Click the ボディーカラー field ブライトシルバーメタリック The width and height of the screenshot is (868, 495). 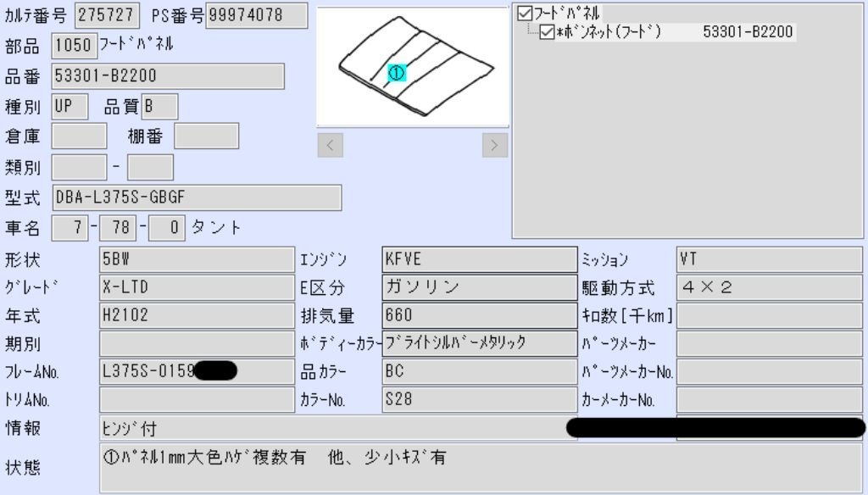tap(480, 344)
